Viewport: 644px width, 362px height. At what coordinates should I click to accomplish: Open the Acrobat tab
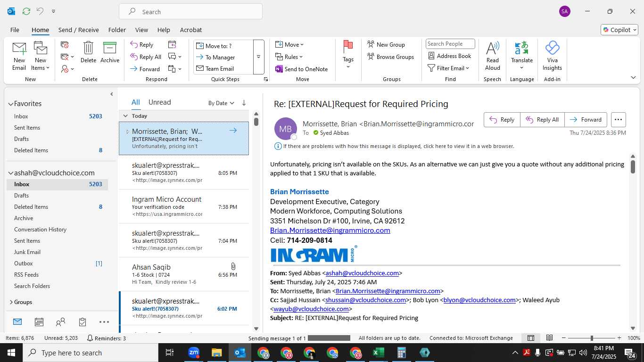pos(191,30)
